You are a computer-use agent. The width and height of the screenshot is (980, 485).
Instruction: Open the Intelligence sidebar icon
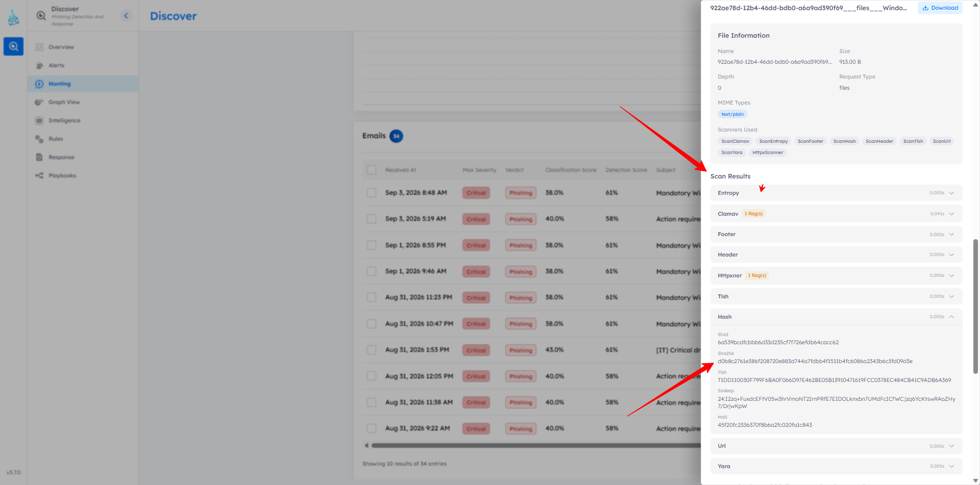click(39, 120)
